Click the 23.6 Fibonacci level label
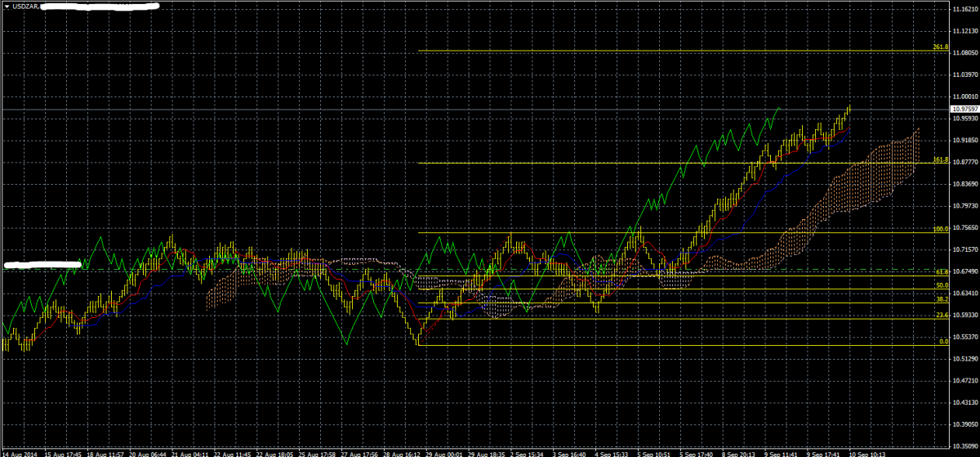 tap(941, 315)
